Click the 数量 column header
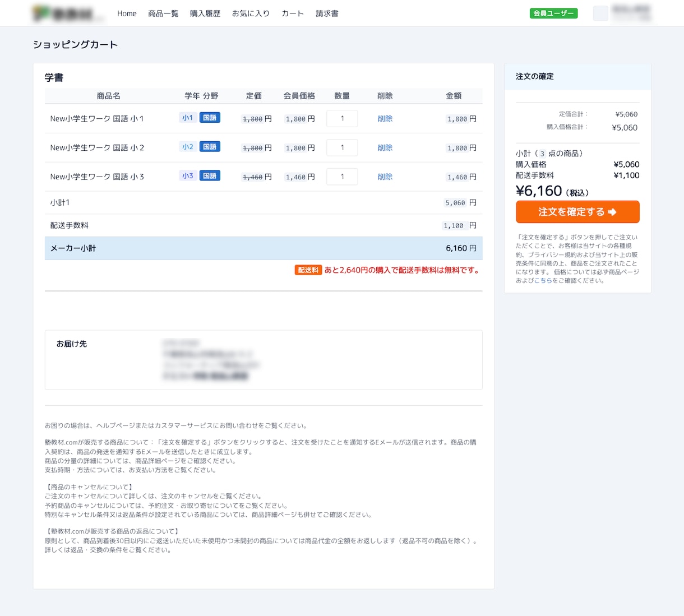This screenshot has height=616, width=684. pyautogui.click(x=342, y=96)
